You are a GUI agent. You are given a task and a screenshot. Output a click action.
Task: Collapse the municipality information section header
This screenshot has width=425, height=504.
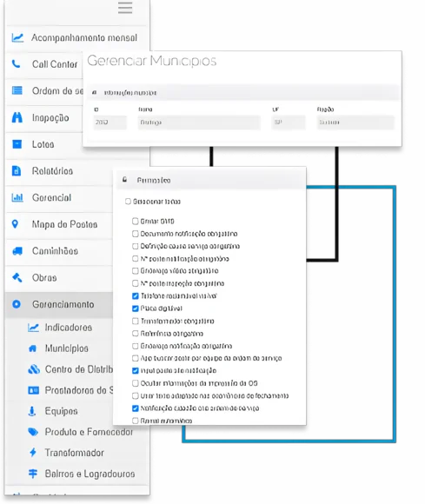tap(243, 93)
